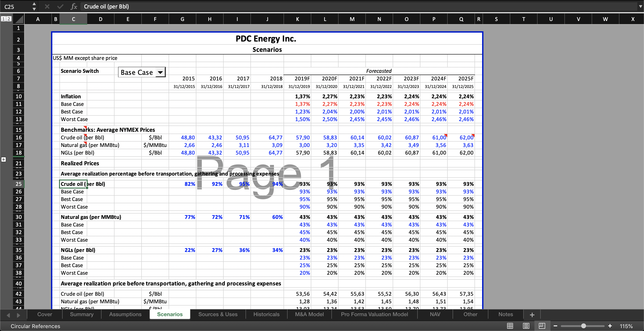Viewport: 644px width, 331px height.
Task: Click Circular References in status bar
Action: tap(36, 326)
